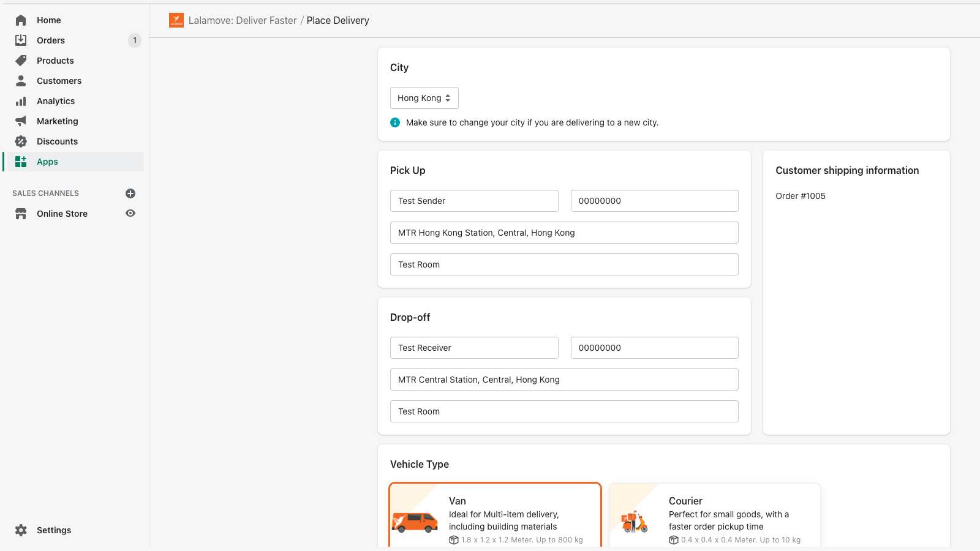Select the Discounts icon

(x=20, y=141)
